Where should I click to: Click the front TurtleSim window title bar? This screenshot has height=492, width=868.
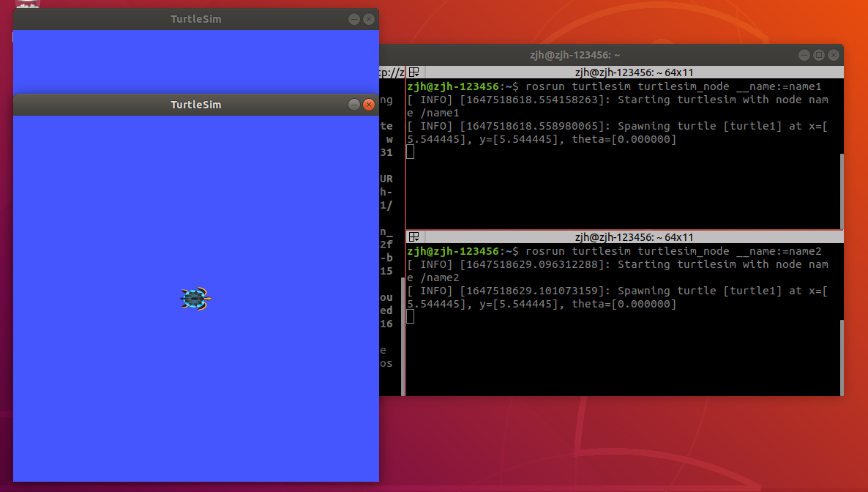pos(196,105)
